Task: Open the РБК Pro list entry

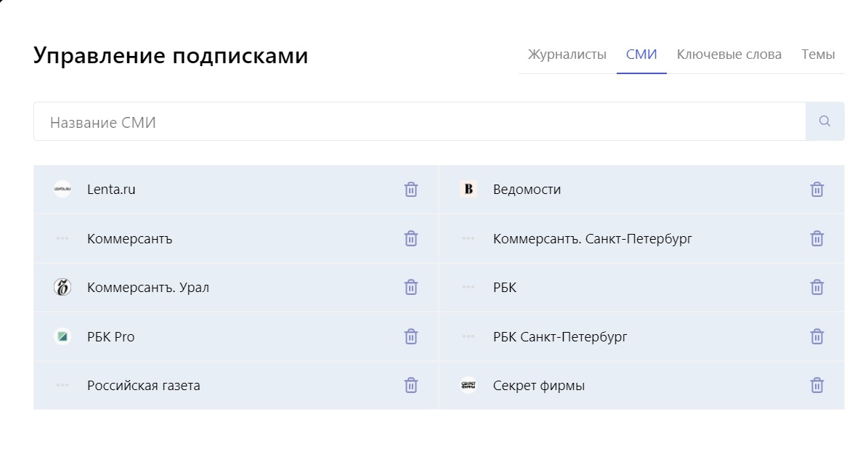Action: click(x=110, y=337)
